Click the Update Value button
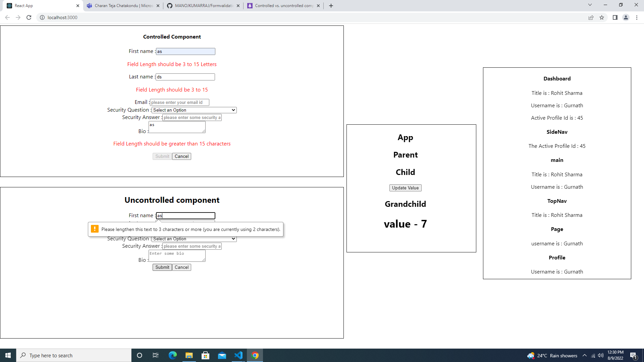The height and width of the screenshot is (362, 644). 405,188
